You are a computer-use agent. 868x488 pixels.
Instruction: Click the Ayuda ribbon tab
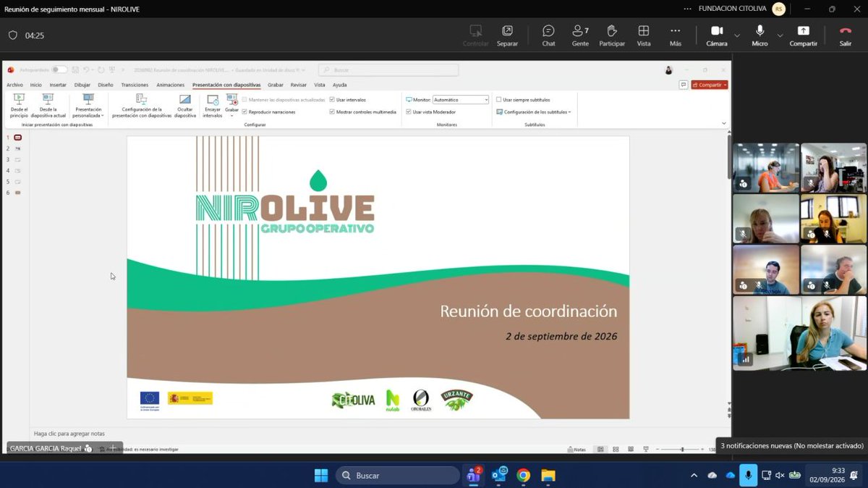339,85
